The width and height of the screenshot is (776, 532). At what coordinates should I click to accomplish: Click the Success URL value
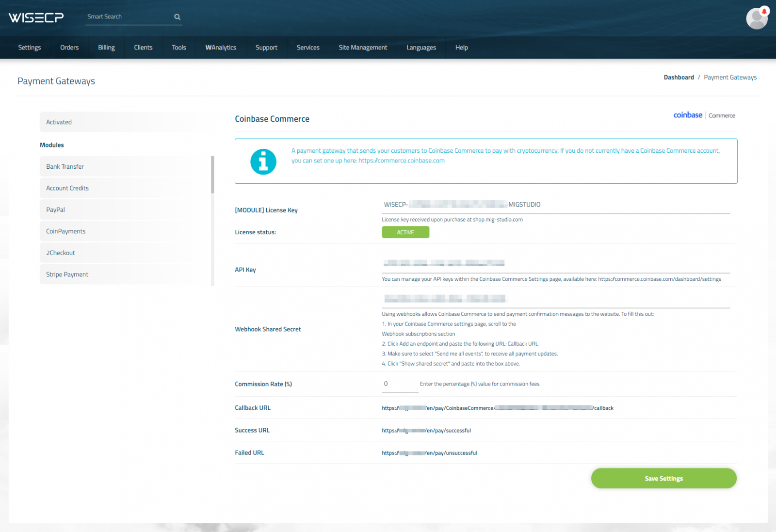tap(426, 431)
